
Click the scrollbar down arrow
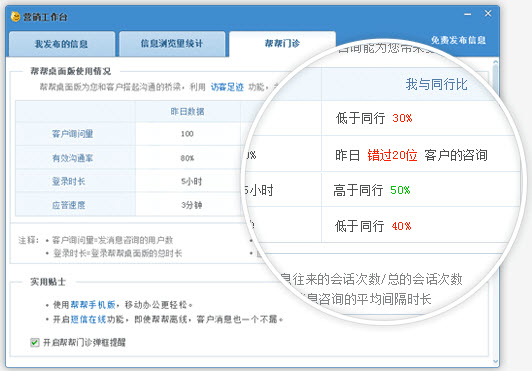pyautogui.click(x=495, y=361)
